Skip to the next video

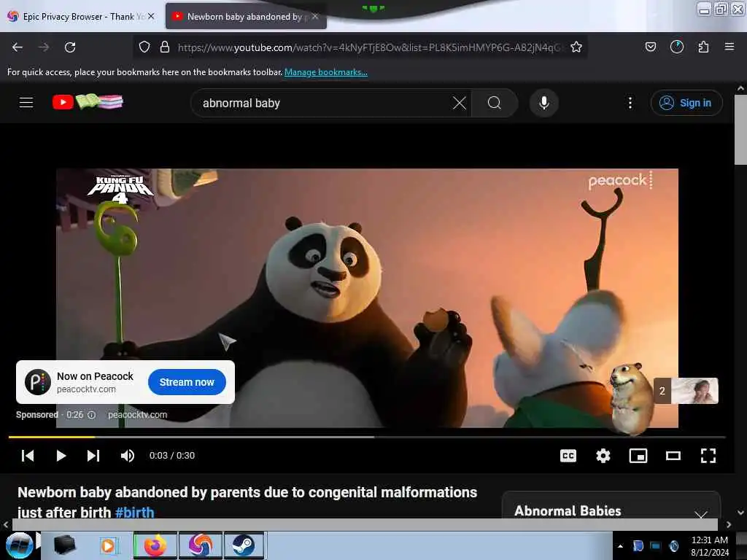point(93,456)
